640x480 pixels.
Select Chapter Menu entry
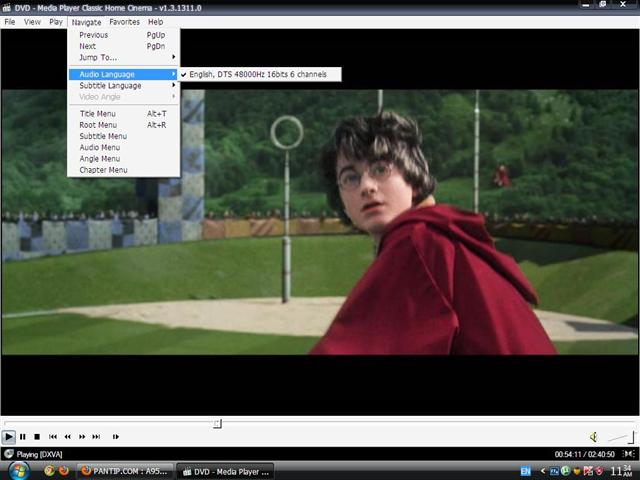pyautogui.click(x=124, y=170)
